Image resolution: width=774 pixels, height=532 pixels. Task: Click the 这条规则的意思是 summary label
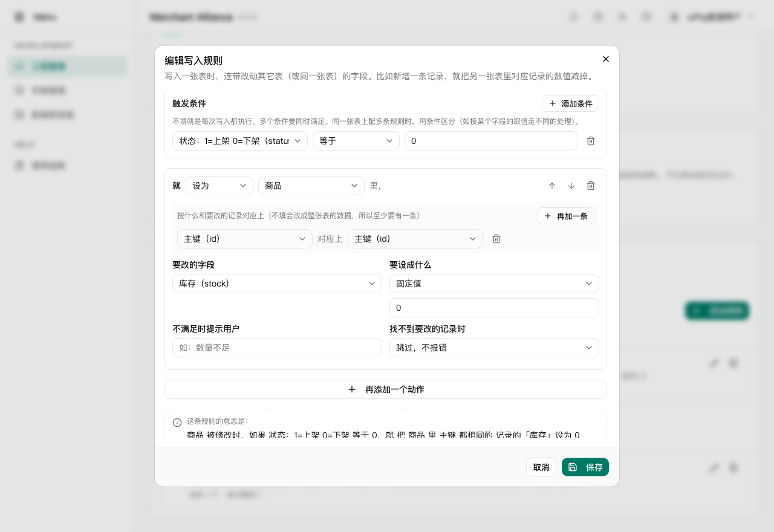coord(217,421)
